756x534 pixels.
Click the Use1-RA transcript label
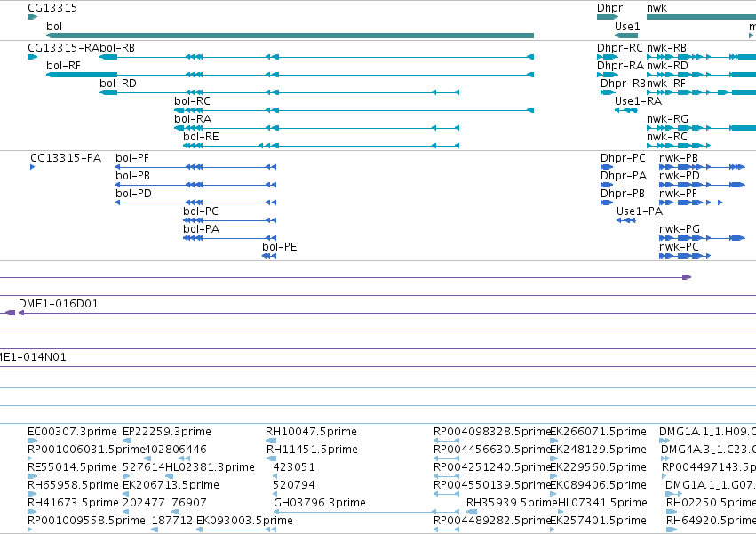(639, 101)
